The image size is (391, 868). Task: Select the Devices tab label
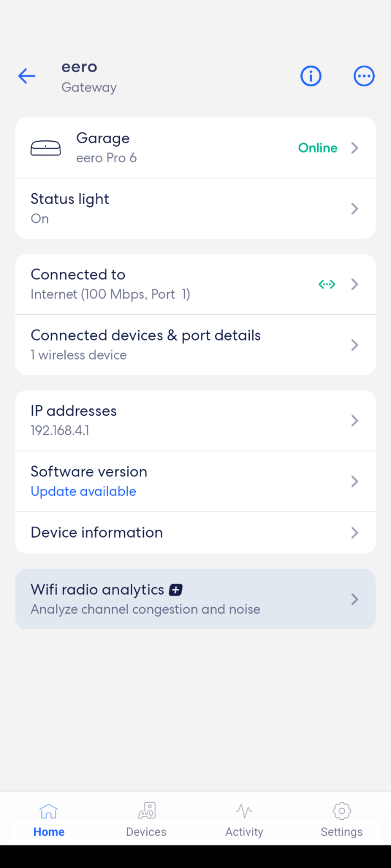click(x=146, y=832)
